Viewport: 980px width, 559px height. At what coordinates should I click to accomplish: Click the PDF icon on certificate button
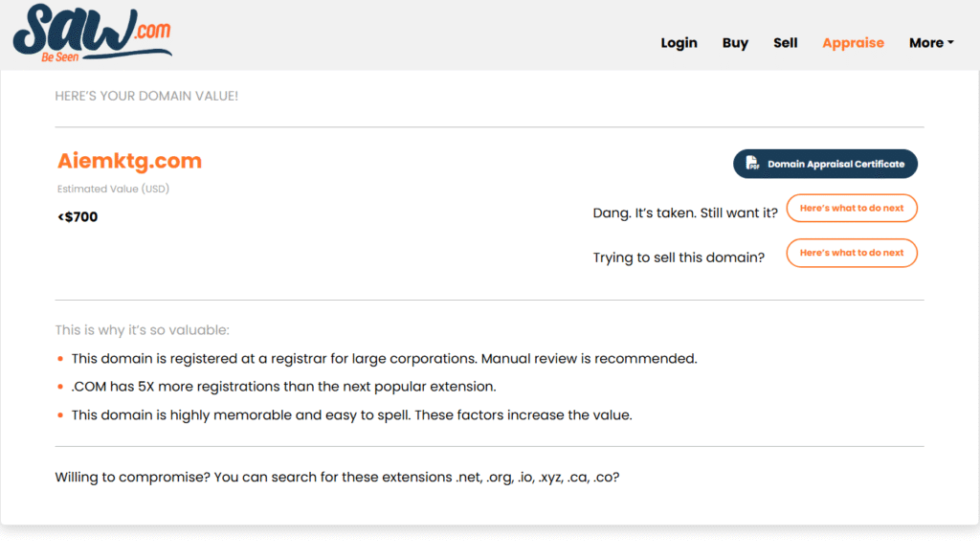point(752,163)
